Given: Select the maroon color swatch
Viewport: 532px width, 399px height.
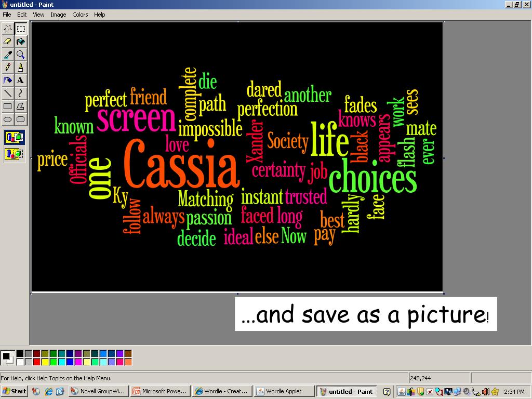Looking at the screenshot, I should point(37,354).
